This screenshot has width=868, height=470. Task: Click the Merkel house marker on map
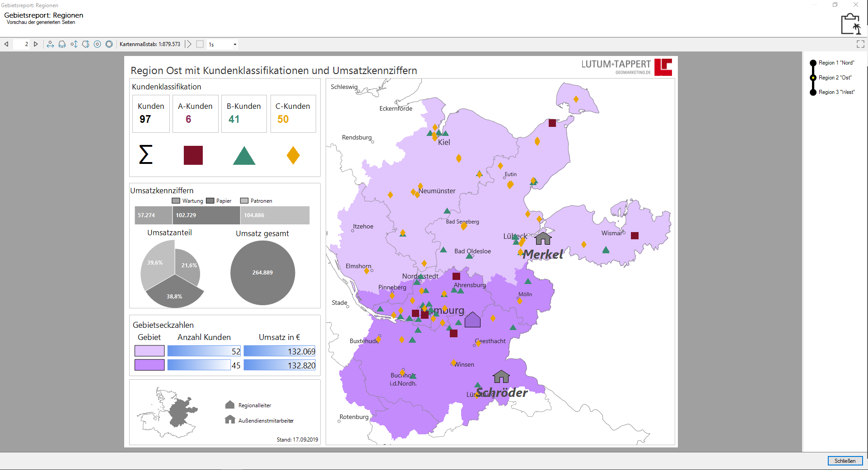[543, 238]
